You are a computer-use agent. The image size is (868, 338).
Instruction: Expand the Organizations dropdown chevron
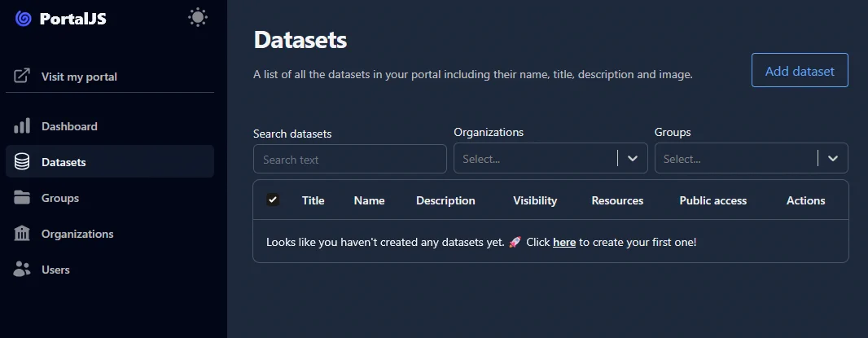633,159
